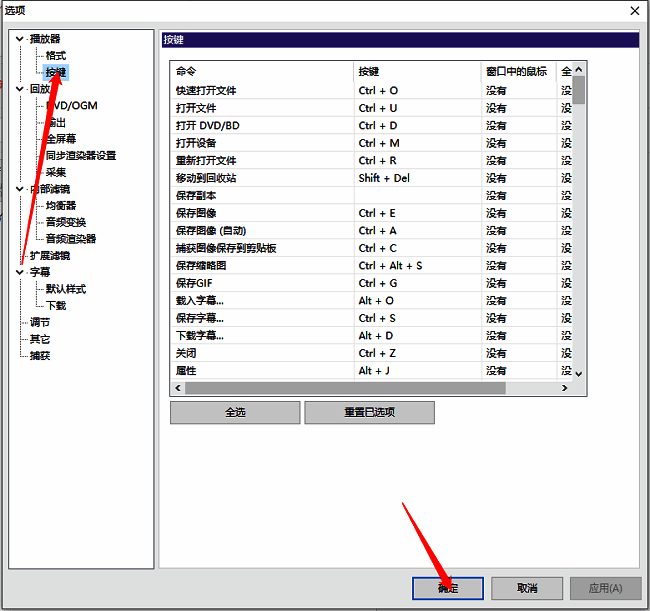The width and height of the screenshot is (650, 611).
Task: Open the 同步渲染器设置 page
Action: [80, 156]
